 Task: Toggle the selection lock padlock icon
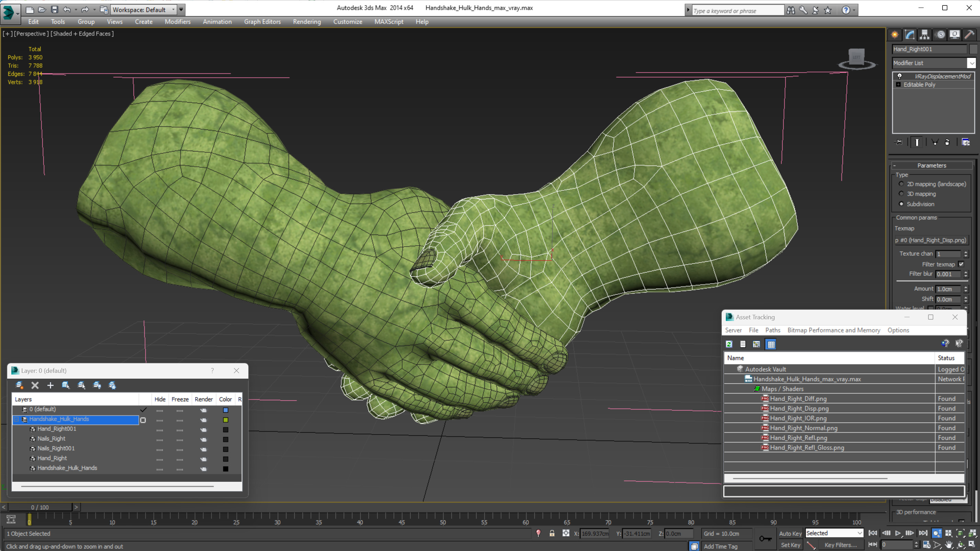coord(552,533)
